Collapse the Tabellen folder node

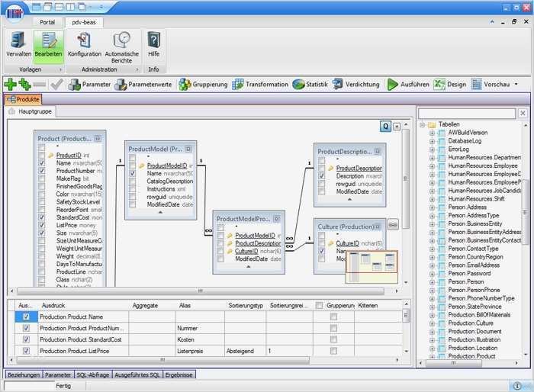tap(422, 124)
